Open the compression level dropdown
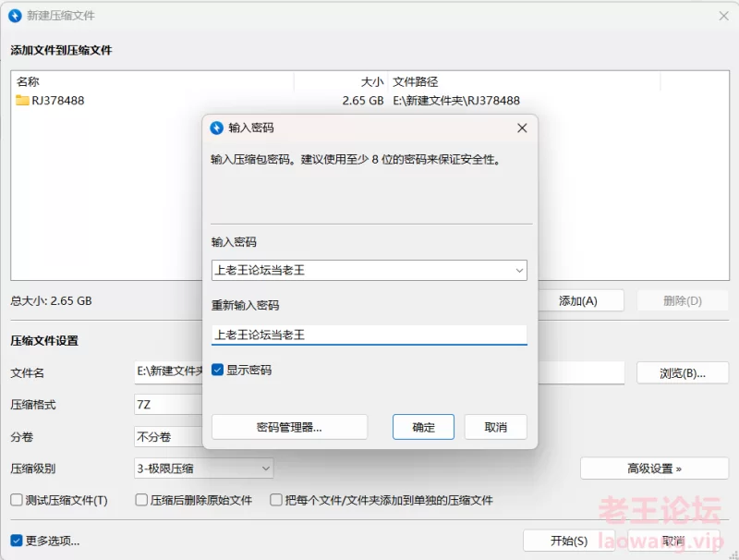Image resolution: width=739 pixels, height=560 pixels. 203,469
